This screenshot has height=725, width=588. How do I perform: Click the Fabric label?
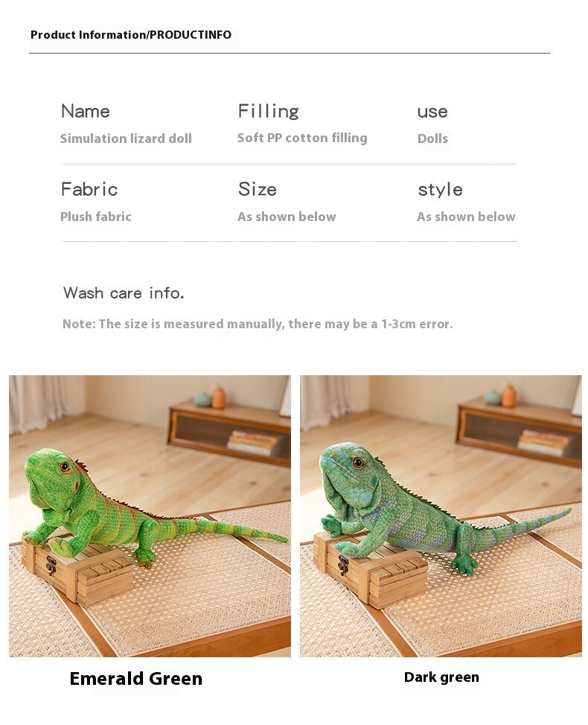coord(89,190)
